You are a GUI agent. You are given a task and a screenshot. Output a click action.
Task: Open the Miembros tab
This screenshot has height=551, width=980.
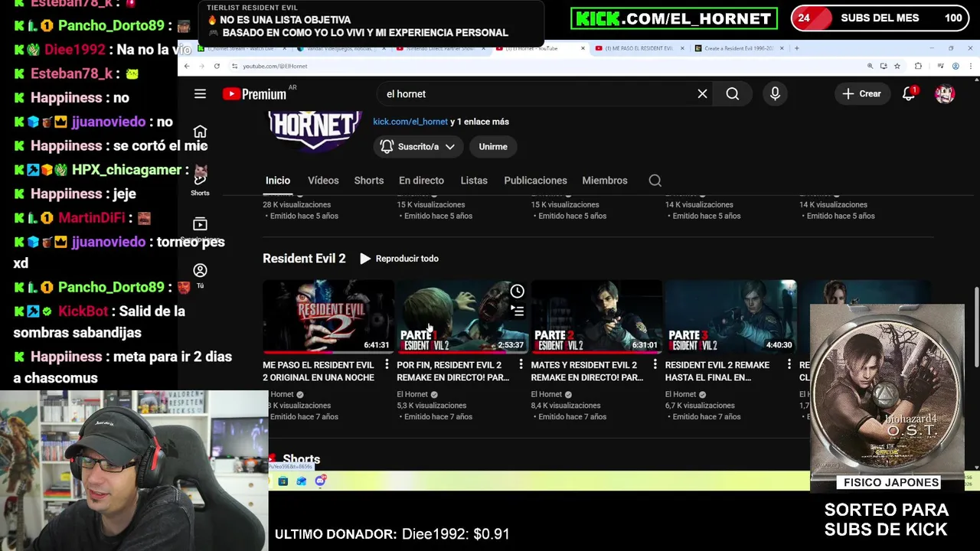click(x=605, y=181)
